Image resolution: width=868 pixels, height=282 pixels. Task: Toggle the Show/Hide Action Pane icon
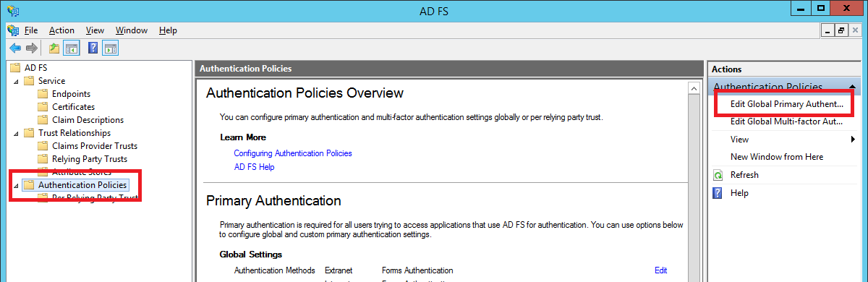111,48
